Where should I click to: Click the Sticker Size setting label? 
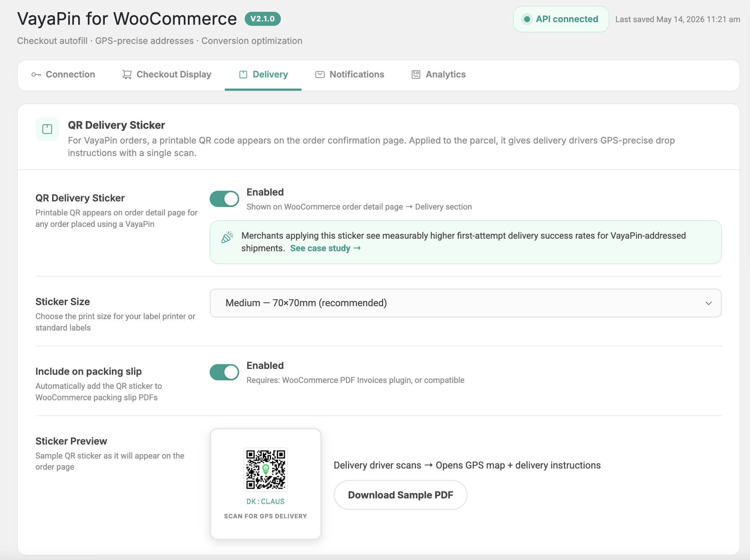pos(63,302)
